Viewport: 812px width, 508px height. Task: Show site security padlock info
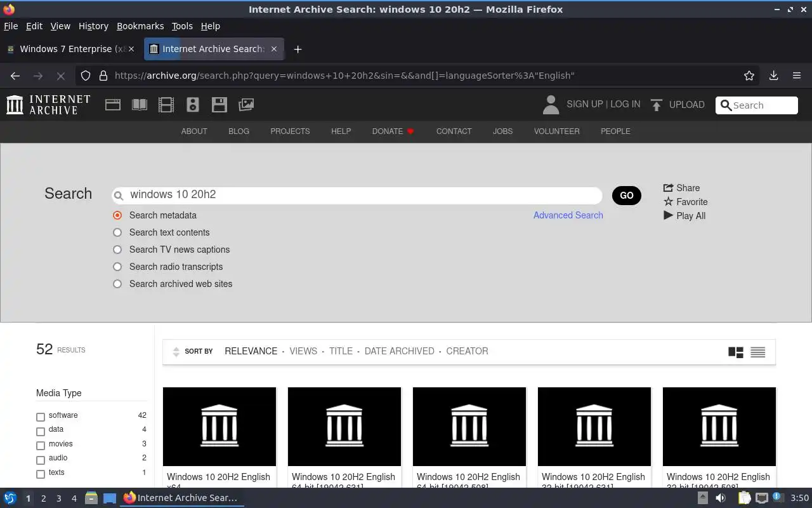pyautogui.click(x=103, y=76)
